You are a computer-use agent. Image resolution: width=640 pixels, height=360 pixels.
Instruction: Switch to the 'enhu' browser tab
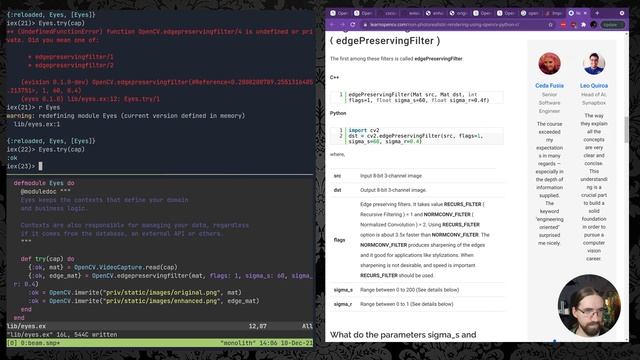435,13
